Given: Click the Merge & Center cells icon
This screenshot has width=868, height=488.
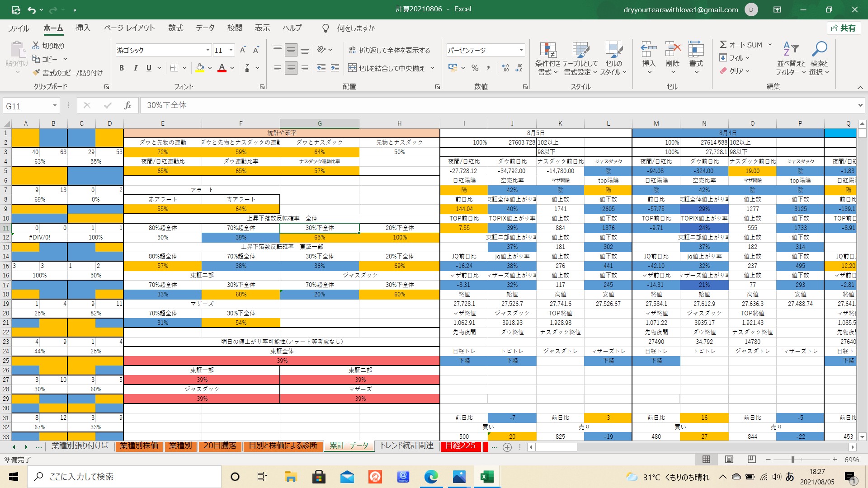Looking at the screenshot, I should pyautogui.click(x=352, y=68).
